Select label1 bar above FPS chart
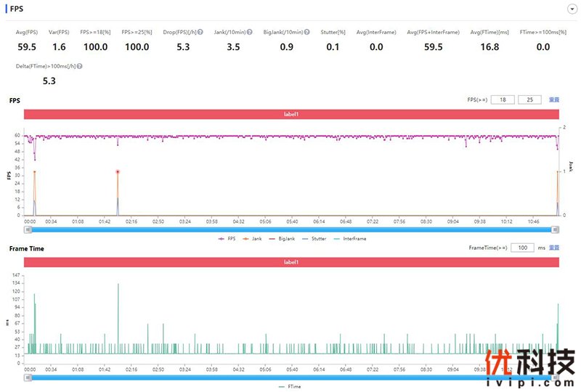Viewport: 581px width, 392px height. 291,114
